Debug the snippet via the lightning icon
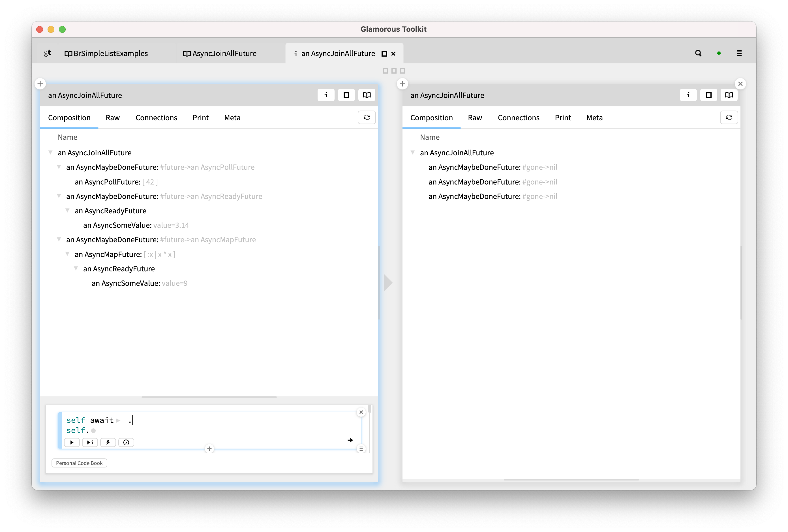The height and width of the screenshot is (532, 788). pyautogui.click(x=108, y=443)
